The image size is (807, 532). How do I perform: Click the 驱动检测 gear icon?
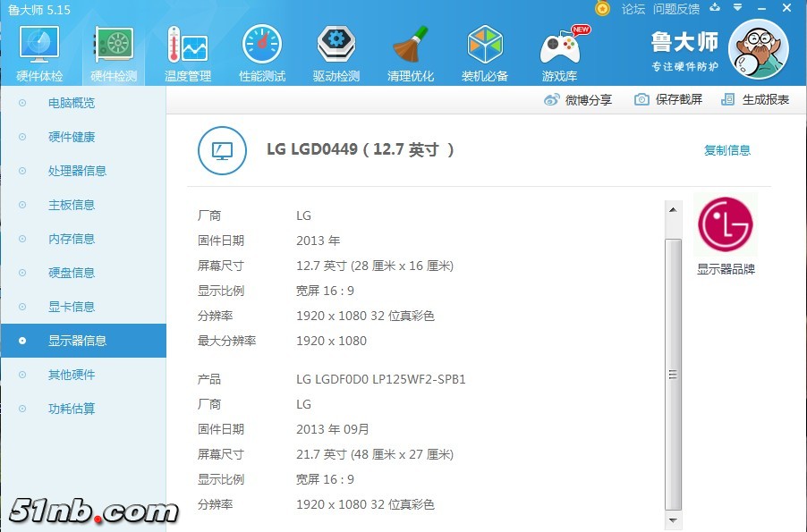coord(336,46)
